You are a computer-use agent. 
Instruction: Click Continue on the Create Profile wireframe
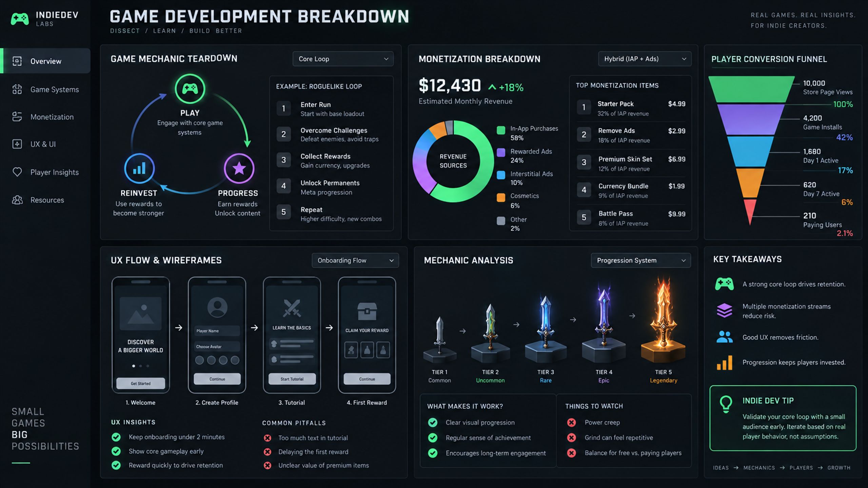tap(217, 379)
